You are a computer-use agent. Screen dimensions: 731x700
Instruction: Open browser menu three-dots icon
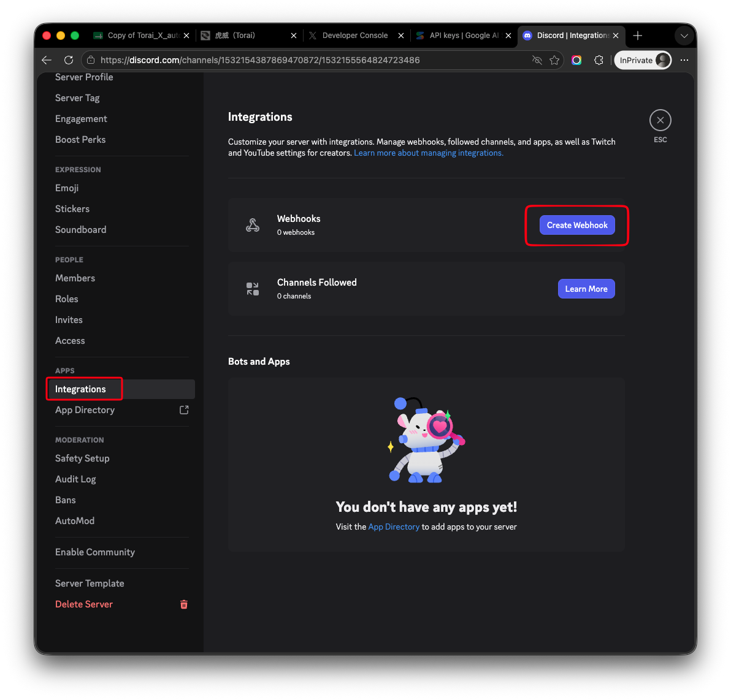pos(684,60)
